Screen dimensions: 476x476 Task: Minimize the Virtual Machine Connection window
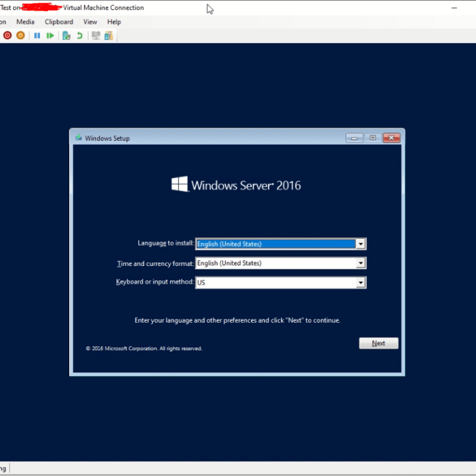tap(454, 8)
